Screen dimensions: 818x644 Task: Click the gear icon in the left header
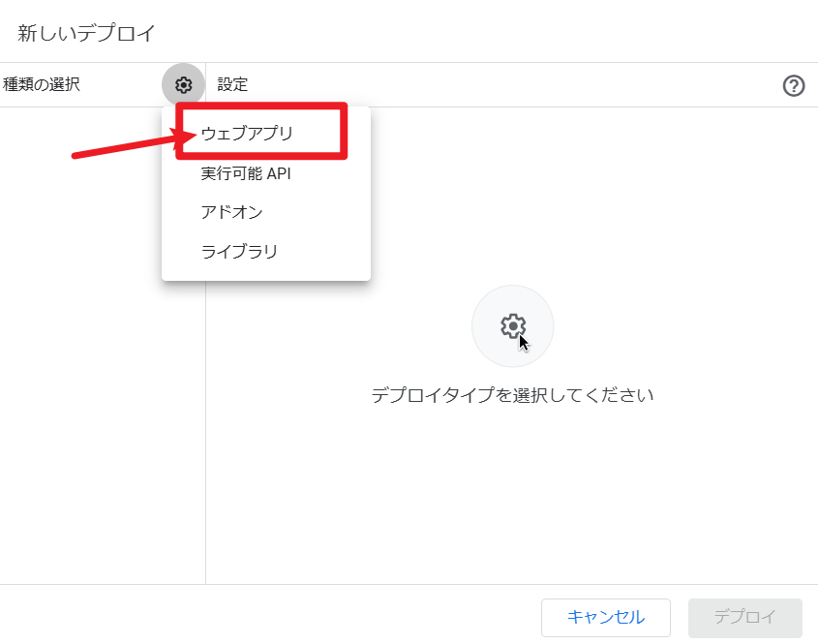tap(183, 84)
